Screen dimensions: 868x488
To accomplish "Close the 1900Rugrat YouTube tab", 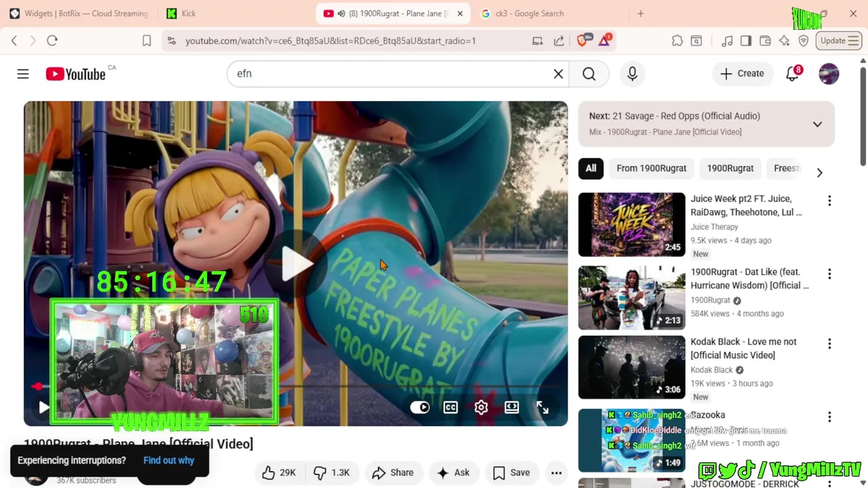I will 460,14.
